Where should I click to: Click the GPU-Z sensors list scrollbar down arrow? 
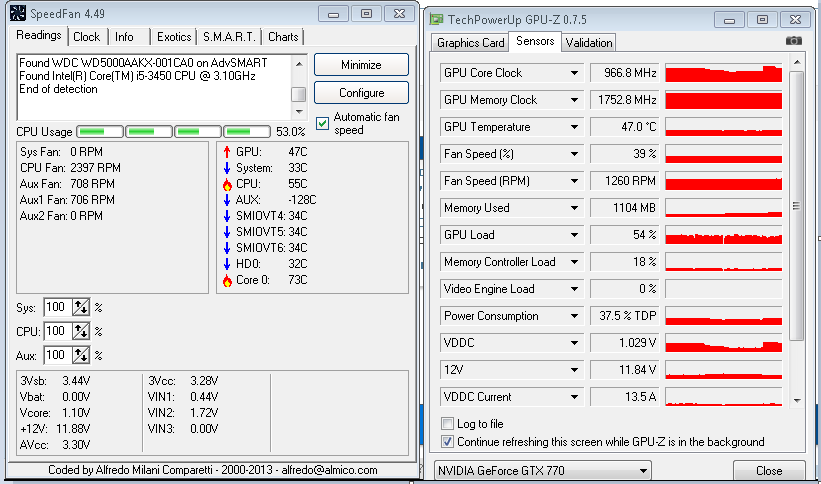pos(797,401)
